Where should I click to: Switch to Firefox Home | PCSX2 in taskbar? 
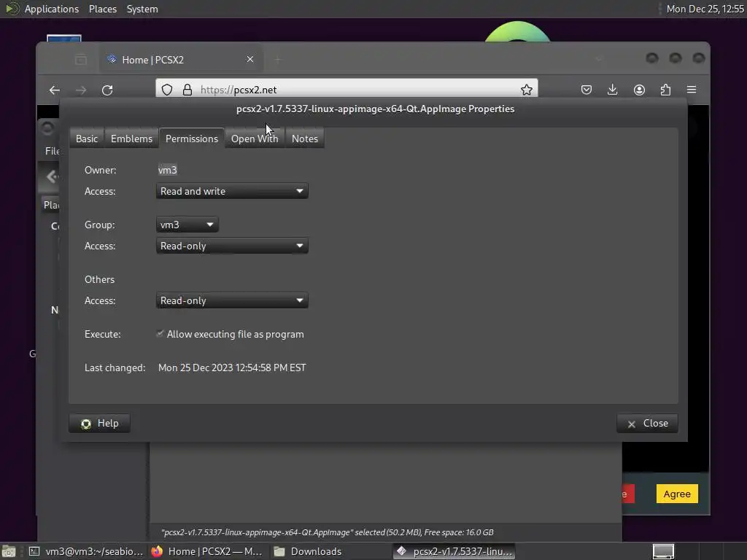[x=207, y=551]
